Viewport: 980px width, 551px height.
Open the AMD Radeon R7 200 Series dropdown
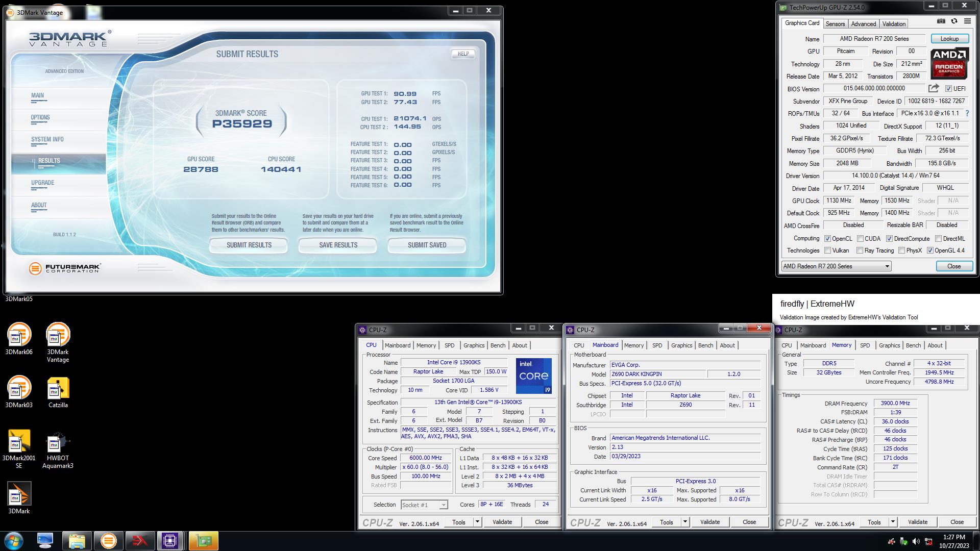(x=836, y=266)
